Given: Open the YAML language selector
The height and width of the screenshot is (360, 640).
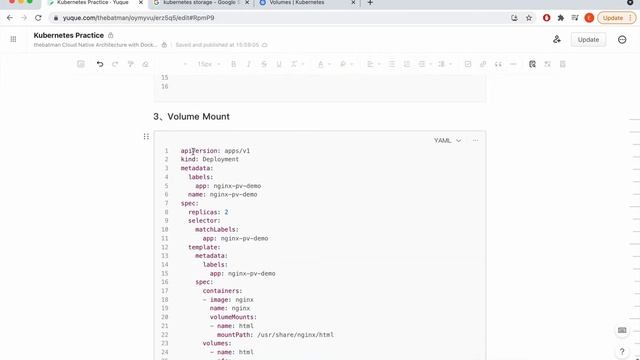Looking at the screenshot, I should pyautogui.click(x=447, y=140).
